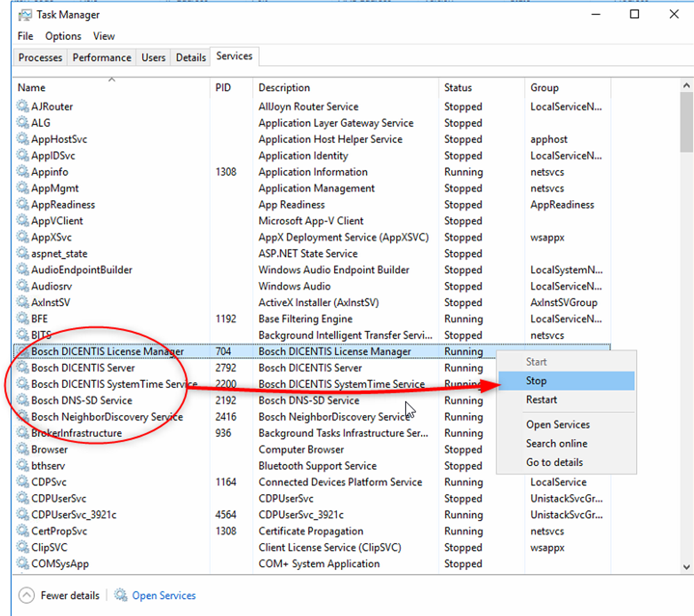The width and height of the screenshot is (694, 616).
Task: Choose Restart in the context menu
Action: [x=542, y=400]
